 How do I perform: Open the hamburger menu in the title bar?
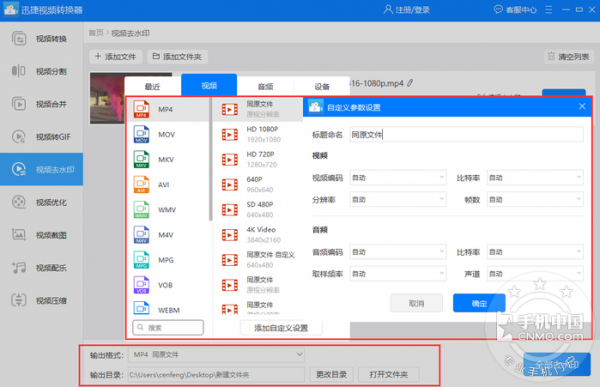pos(549,10)
